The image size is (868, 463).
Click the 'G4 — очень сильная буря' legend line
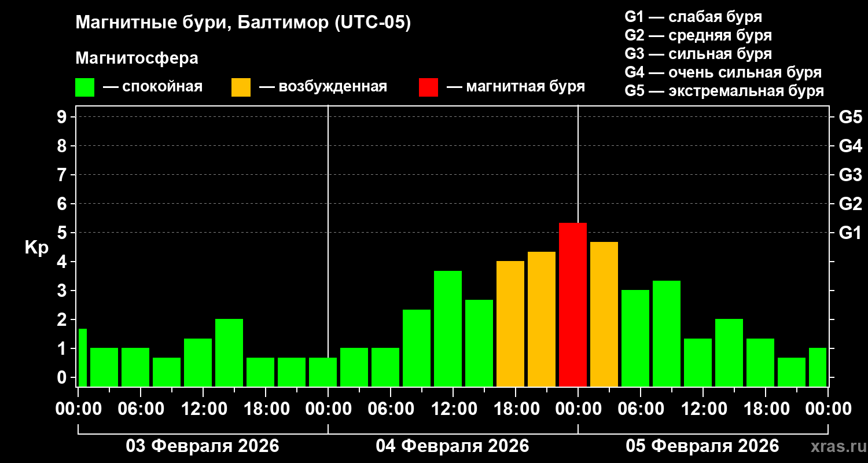click(723, 72)
